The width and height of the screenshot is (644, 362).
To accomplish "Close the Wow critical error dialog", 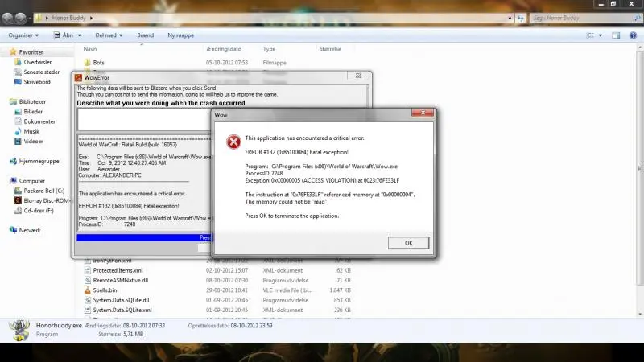I will (x=422, y=113).
